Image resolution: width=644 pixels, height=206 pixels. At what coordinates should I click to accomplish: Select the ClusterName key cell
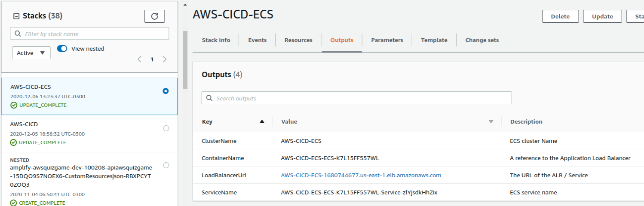(219, 141)
